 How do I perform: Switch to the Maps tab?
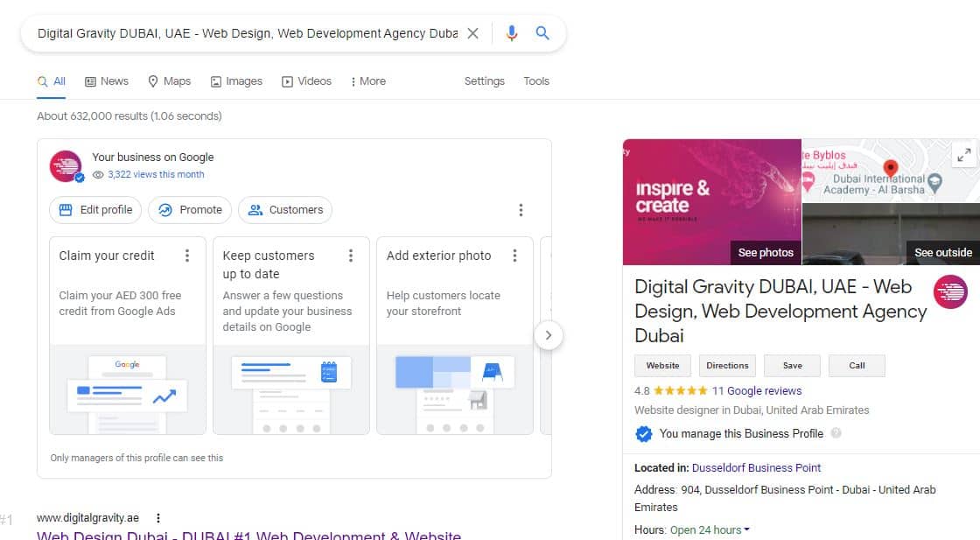pos(170,81)
